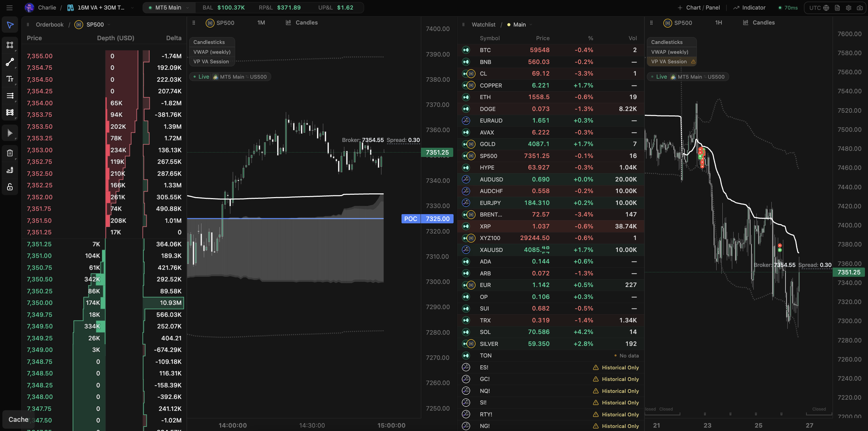Open the 1M timeframe selector

coord(261,23)
